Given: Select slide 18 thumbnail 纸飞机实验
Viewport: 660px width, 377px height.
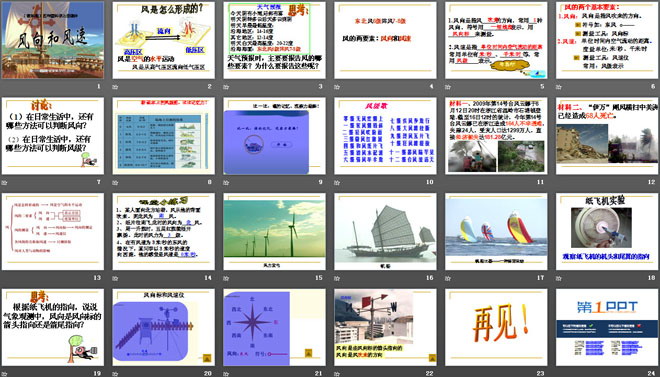Looking at the screenshot, I should coord(607,231).
